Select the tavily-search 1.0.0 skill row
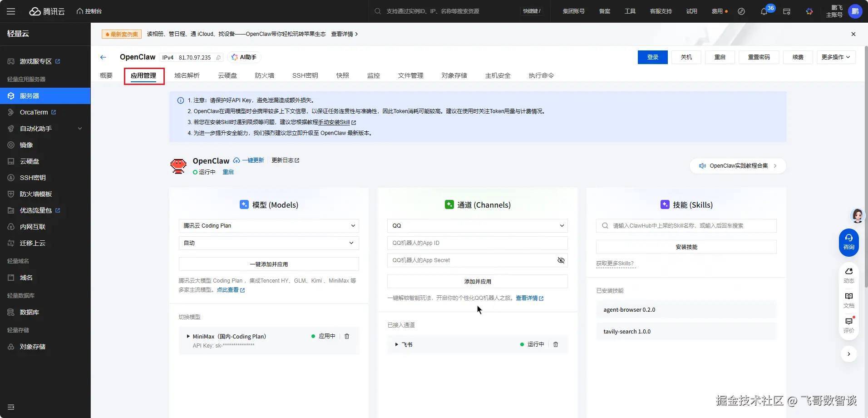Screen dimensions: 868x418 click(686, 332)
